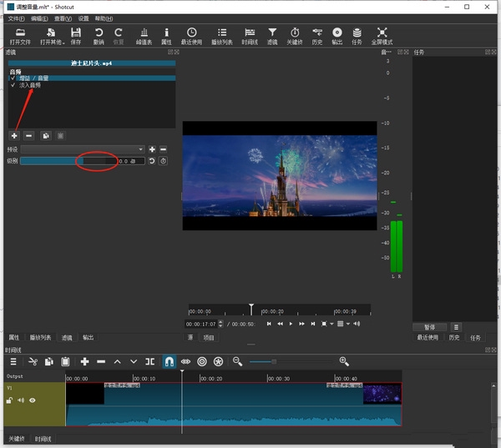This screenshot has width=501, height=448.
Task: Toggle the timeline snap magnet button
Action: (168, 361)
